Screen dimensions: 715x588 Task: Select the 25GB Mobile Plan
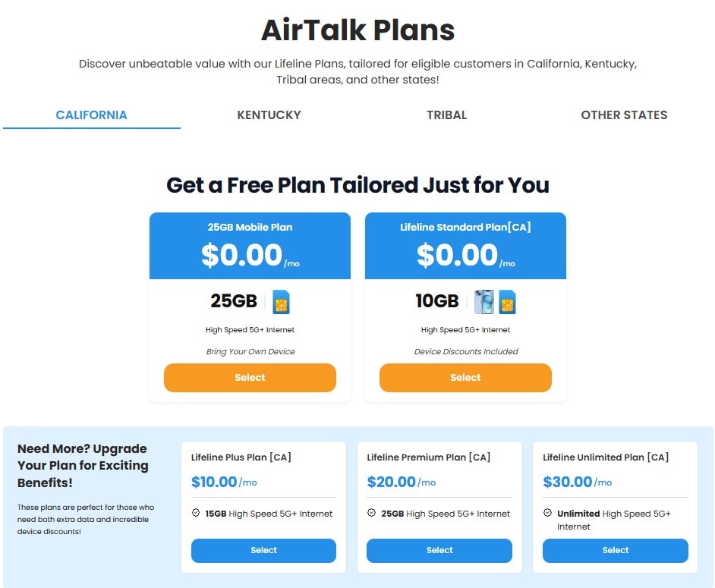click(x=250, y=377)
